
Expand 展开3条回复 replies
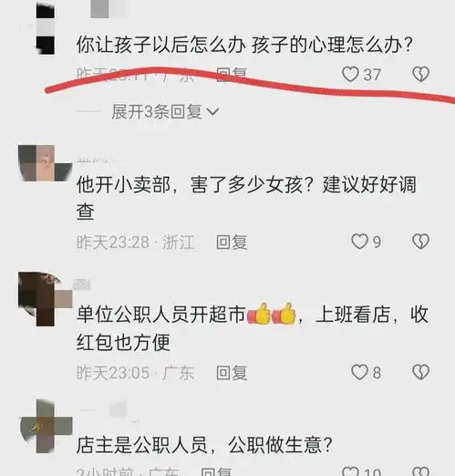(x=156, y=111)
